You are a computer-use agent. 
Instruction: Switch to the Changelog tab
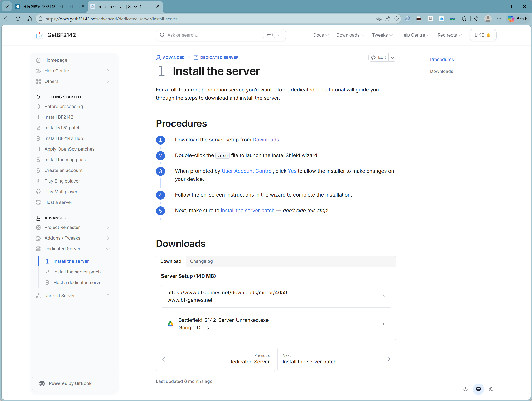pyautogui.click(x=201, y=261)
